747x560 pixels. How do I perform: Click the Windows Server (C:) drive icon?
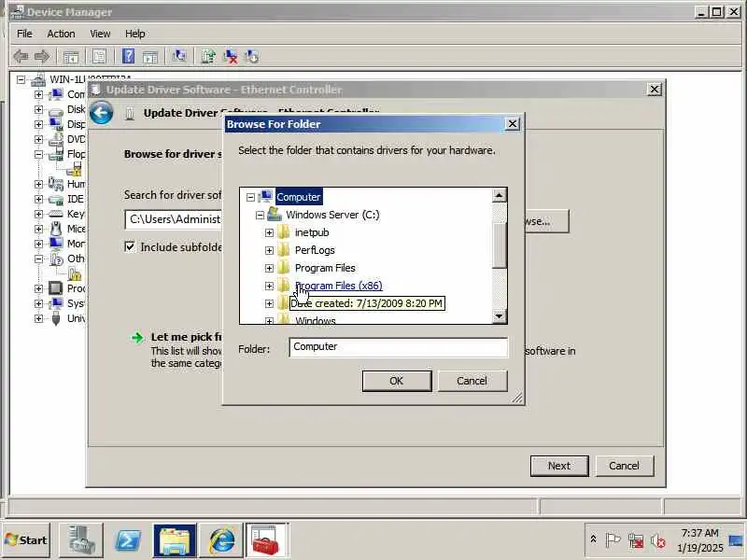275,215
